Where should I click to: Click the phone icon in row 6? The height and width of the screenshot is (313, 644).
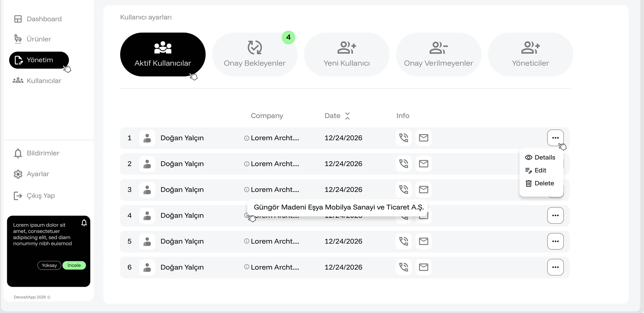(x=403, y=267)
